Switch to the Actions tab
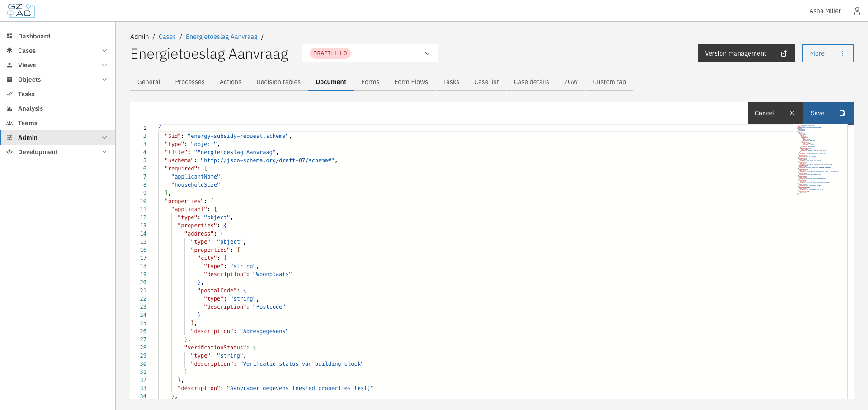This screenshot has height=410, width=868. point(231,82)
